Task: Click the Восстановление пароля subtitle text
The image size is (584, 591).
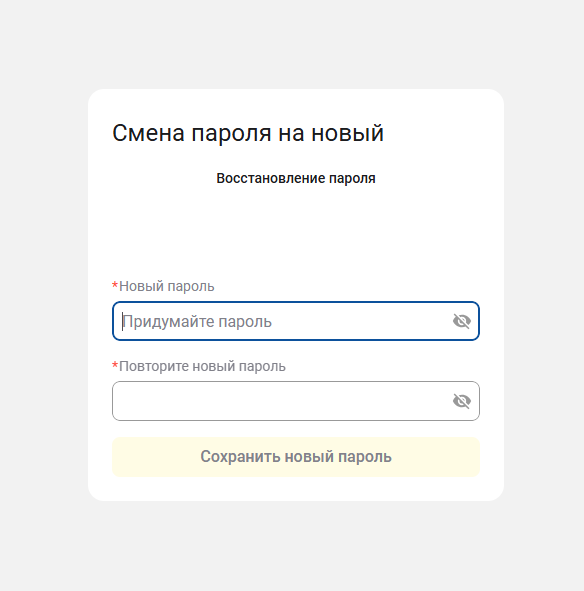Action: click(x=296, y=178)
